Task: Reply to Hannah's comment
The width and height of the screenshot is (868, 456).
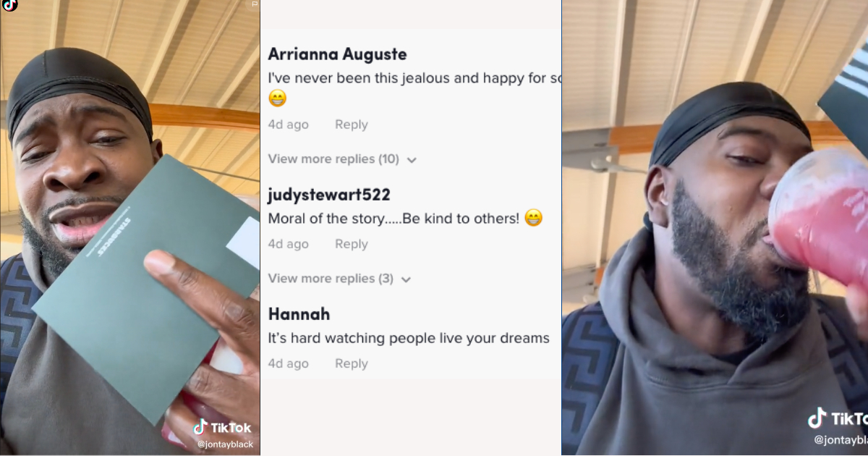Action: pyautogui.click(x=352, y=363)
